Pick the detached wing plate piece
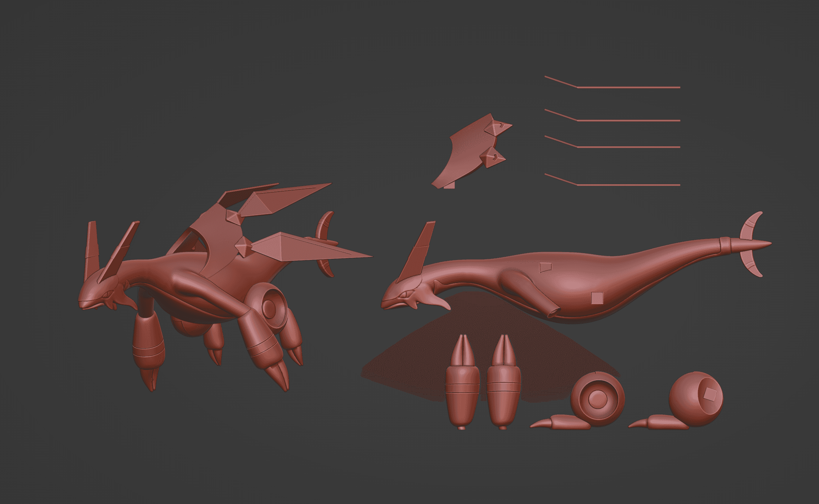This screenshot has width=819, height=504. (x=471, y=151)
